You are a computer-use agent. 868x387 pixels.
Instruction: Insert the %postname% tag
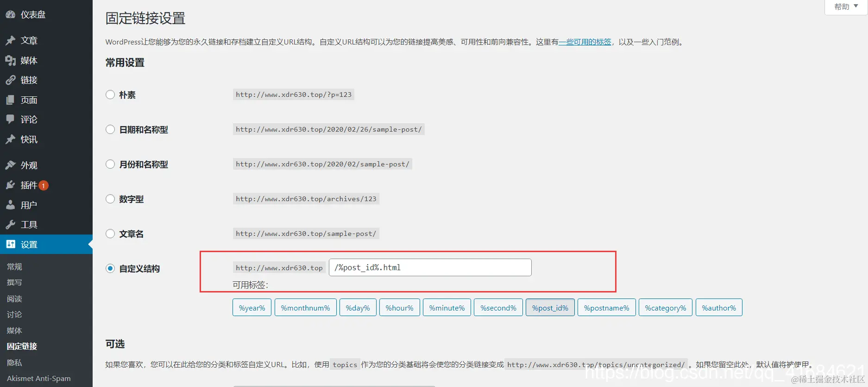coord(607,308)
